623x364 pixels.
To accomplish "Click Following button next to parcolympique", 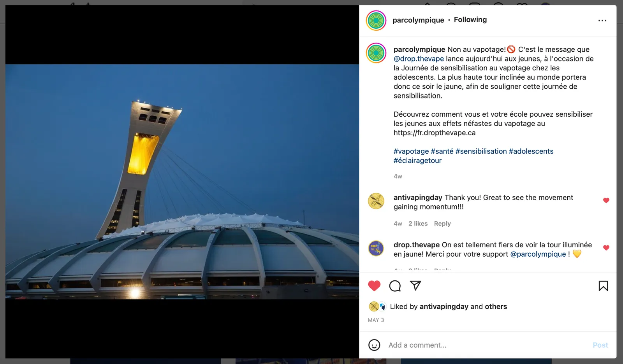I will (470, 20).
